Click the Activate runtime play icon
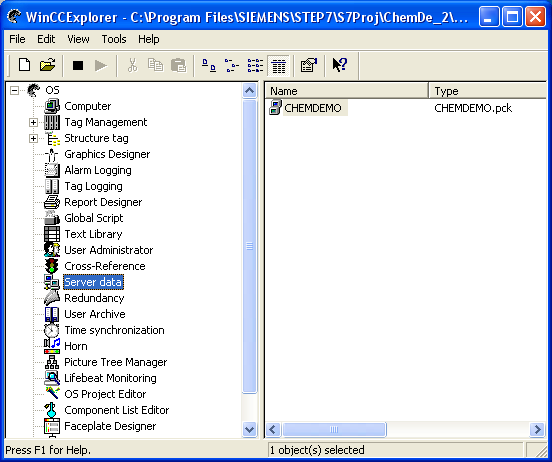552x462 pixels. pyautogui.click(x=101, y=65)
